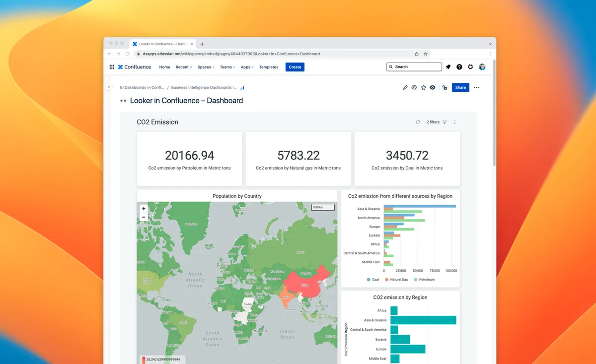596x364 pixels.
Task: Open the page analytics bar chart icon
Action: [x=242, y=88]
